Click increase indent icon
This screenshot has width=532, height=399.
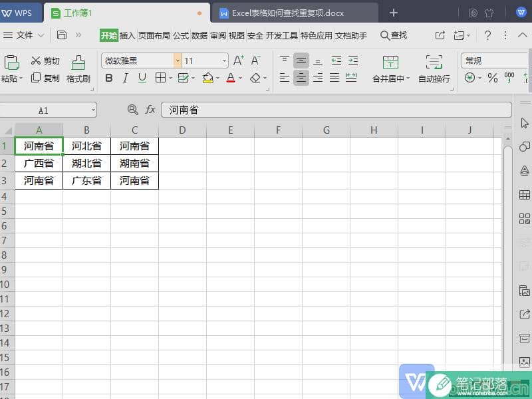point(353,61)
